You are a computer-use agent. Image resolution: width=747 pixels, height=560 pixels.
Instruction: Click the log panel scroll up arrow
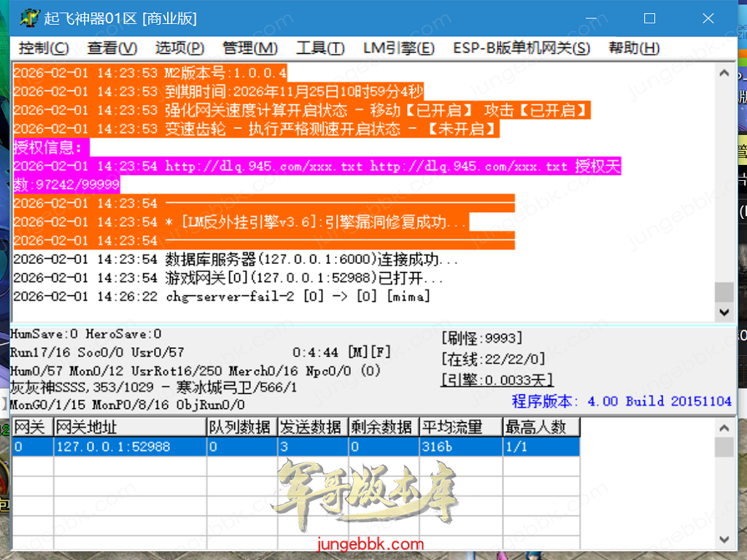[x=724, y=73]
